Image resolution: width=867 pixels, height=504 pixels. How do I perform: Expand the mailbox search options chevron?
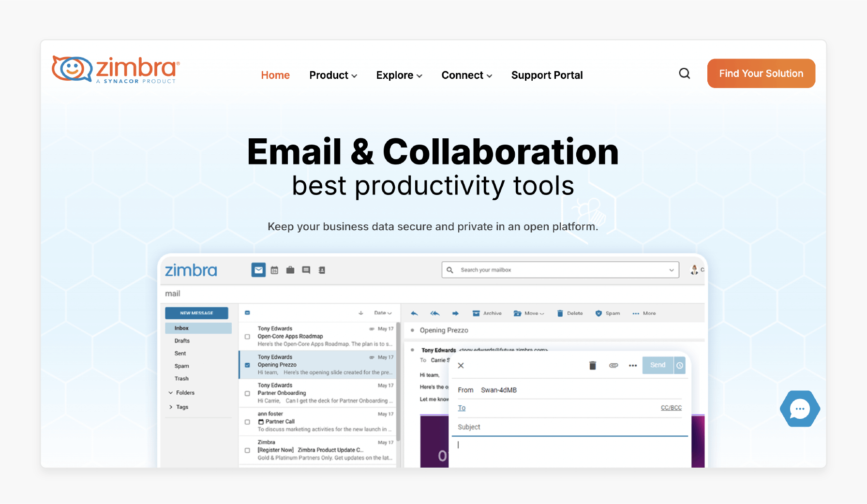pos(672,270)
